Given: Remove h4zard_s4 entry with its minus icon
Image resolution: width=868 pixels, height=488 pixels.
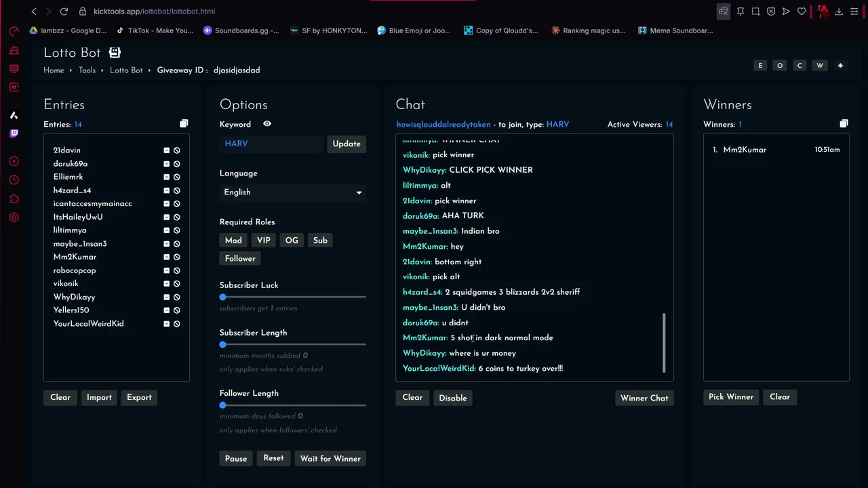Looking at the screenshot, I should coord(166,190).
